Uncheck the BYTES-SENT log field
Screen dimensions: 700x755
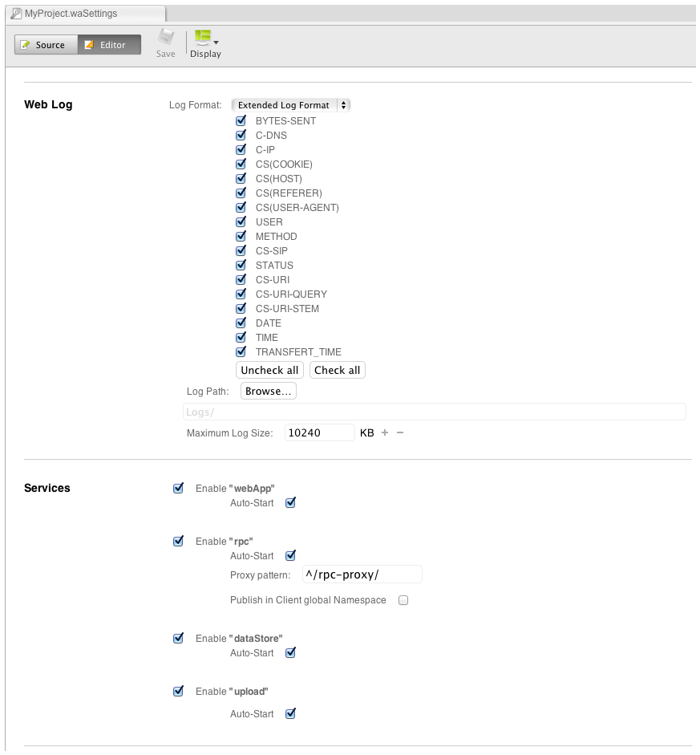click(x=241, y=120)
